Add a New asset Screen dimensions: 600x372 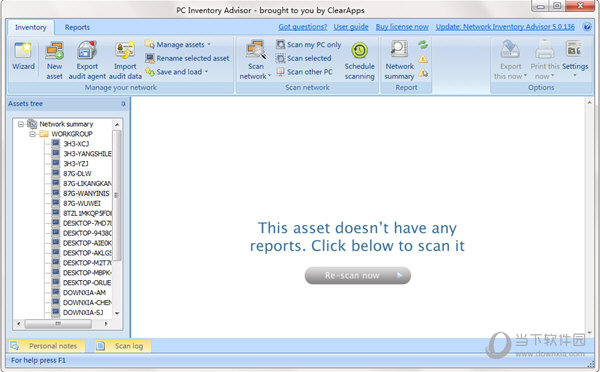(x=54, y=60)
